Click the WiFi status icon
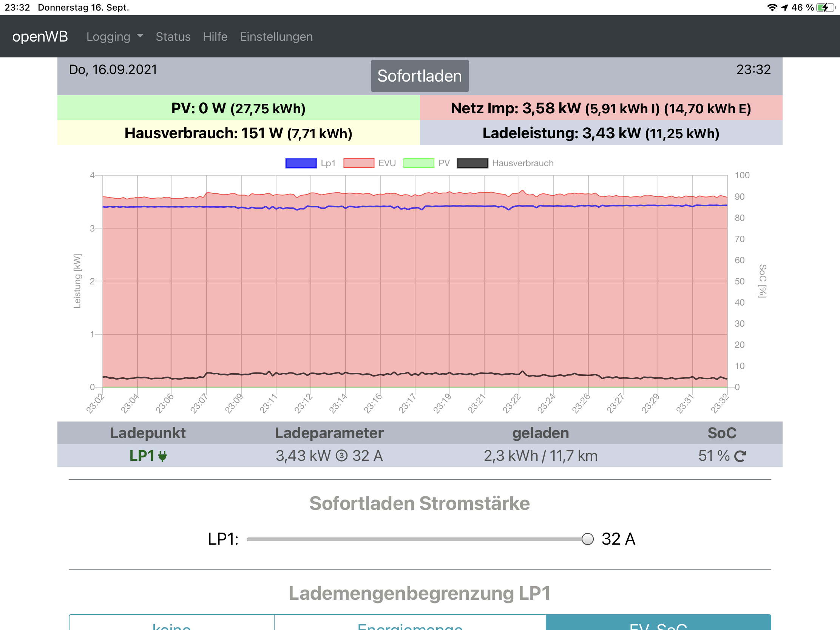Screen dimensions: 840x630 772,8
